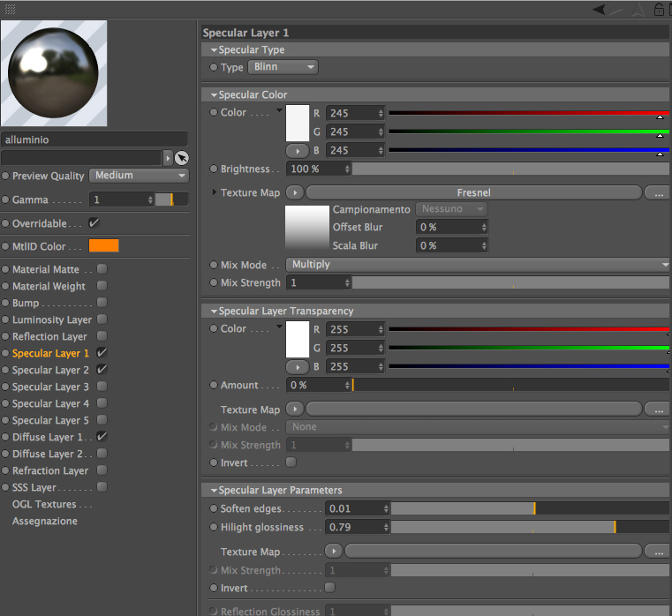Disable the Diffuse Layer 1 checkbox

click(x=102, y=437)
